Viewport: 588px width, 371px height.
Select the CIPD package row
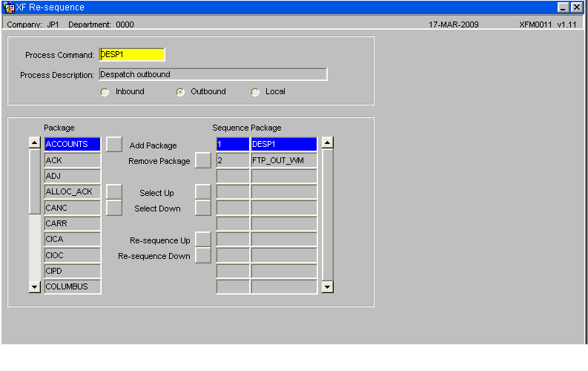click(x=73, y=271)
